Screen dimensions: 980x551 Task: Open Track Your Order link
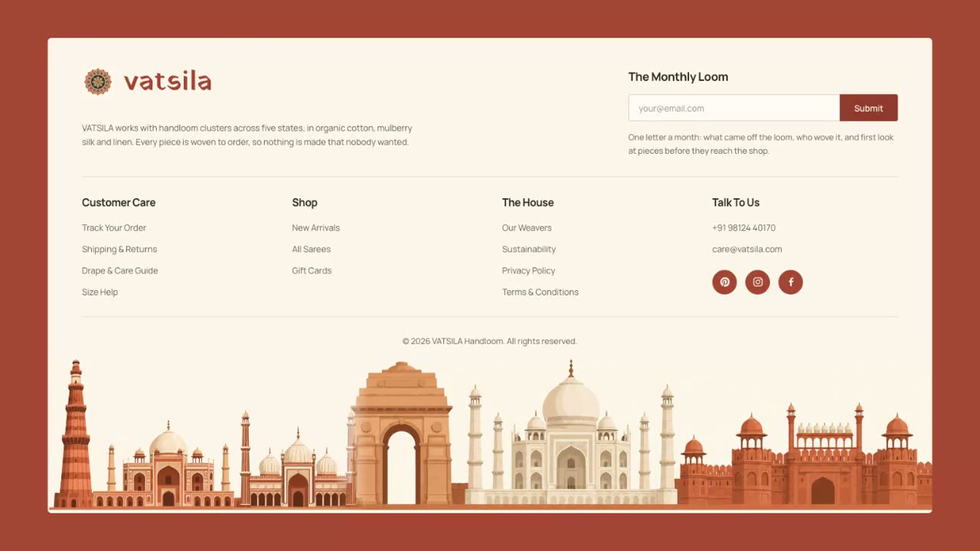114,228
